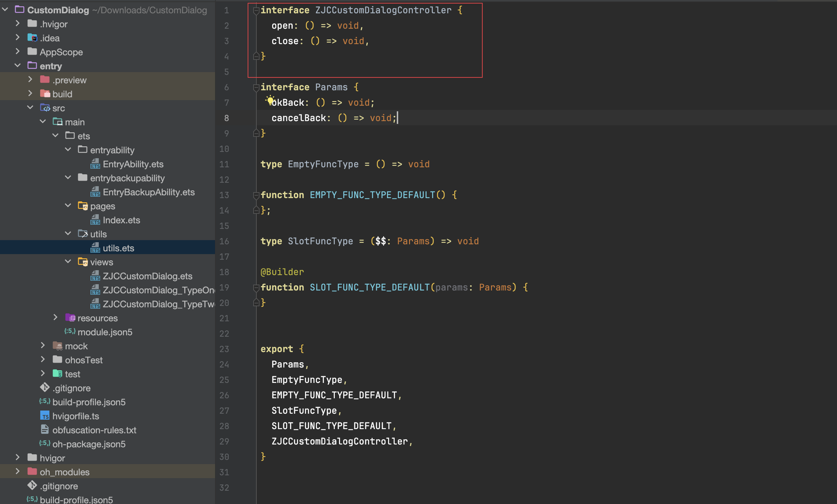Collapse the entry module folder
The height and width of the screenshot is (504, 837).
pos(18,66)
